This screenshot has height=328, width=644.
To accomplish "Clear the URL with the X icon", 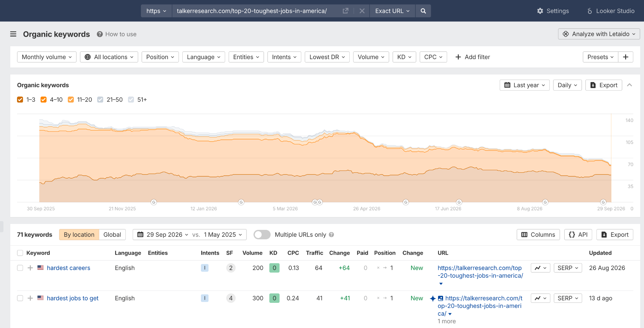I will click(362, 11).
